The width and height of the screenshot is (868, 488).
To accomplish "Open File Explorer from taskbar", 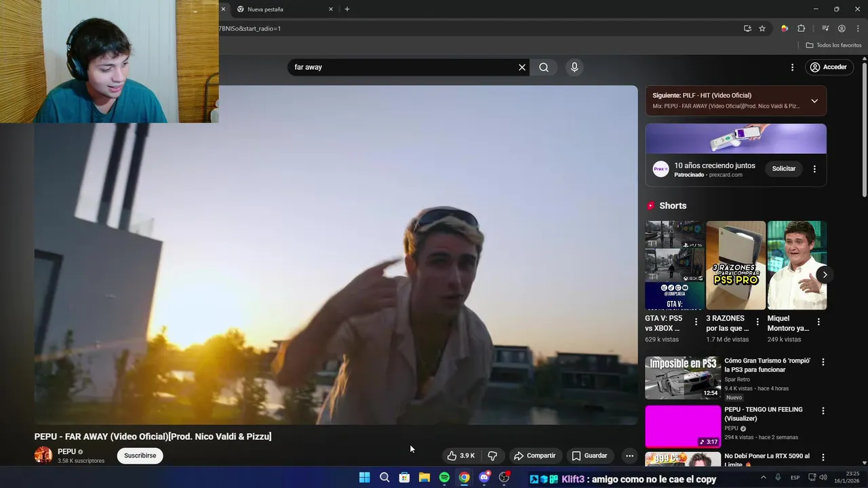I will click(425, 478).
